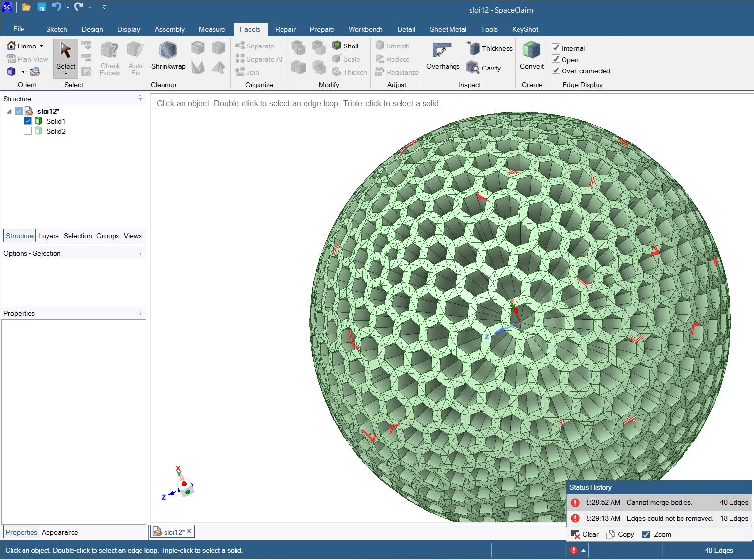Close the sloi12 document tab
Viewport: 754px width, 560px height.
pos(189,531)
